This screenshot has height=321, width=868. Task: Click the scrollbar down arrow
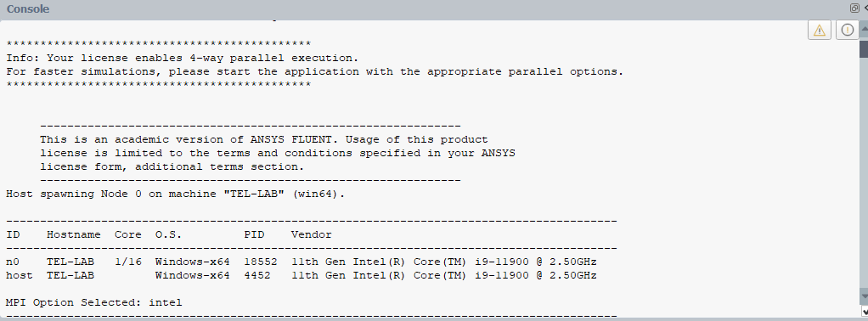coord(864,298)
